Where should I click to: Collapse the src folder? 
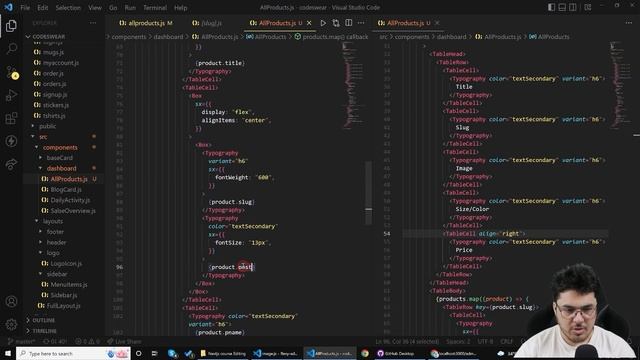43,137
